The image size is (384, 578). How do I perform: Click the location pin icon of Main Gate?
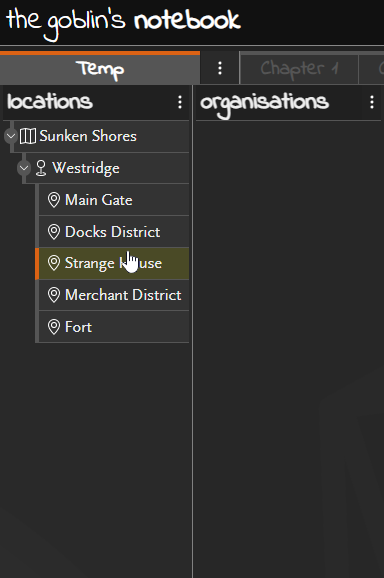54,200
